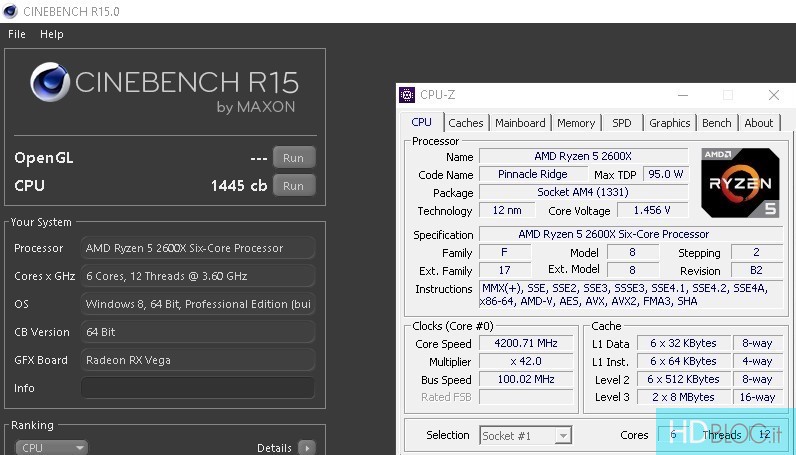The image size is (796, 455).
Task: Open the Help menu
Action: coord(51,34)
